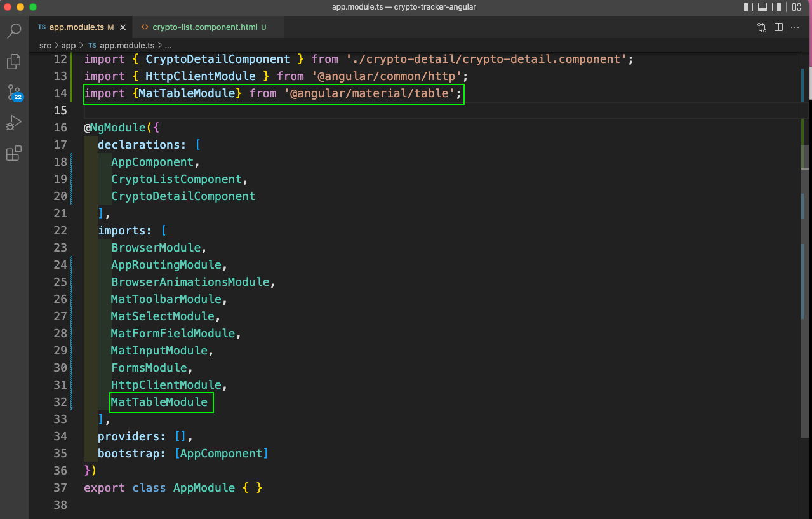Click the './crypto-detail/crypto-detail.component' path string
Viewport: 812px width, 519px height.
(x=487, y=59)
